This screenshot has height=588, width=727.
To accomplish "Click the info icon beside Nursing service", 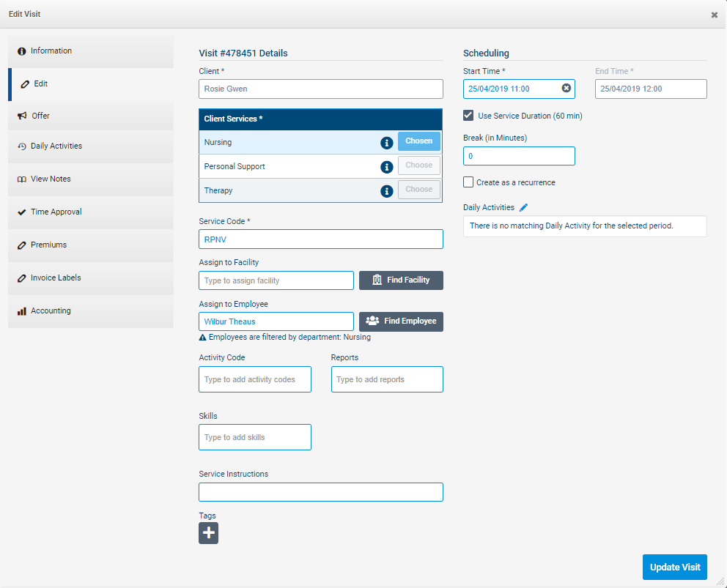I will point(387,143).
